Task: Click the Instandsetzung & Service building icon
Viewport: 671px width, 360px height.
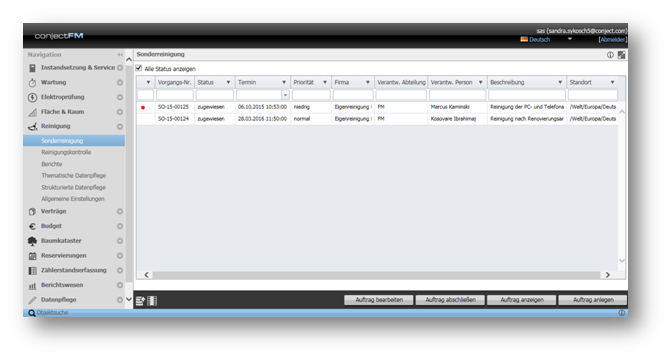Action: pyautogui.click(x=32, y=68)
